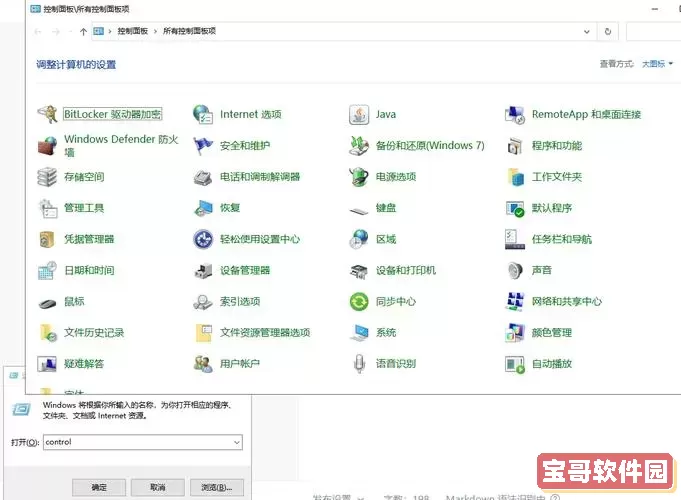Open 网络和共享中心 icon
Screen dimensions: 681x500
(x=515, y=302)
